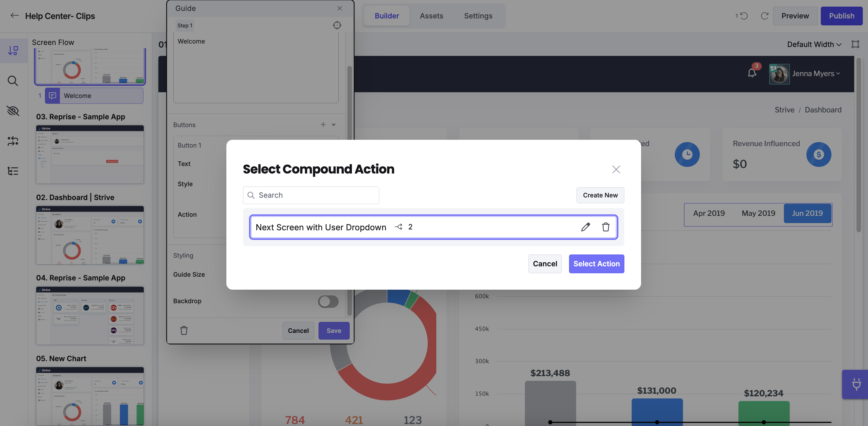The height and width of the screenshot is (426, 868).
Task: Open the 03. Reprise - Sample App thumbnail
Action: pyautogui.click(x=90, y=154)
